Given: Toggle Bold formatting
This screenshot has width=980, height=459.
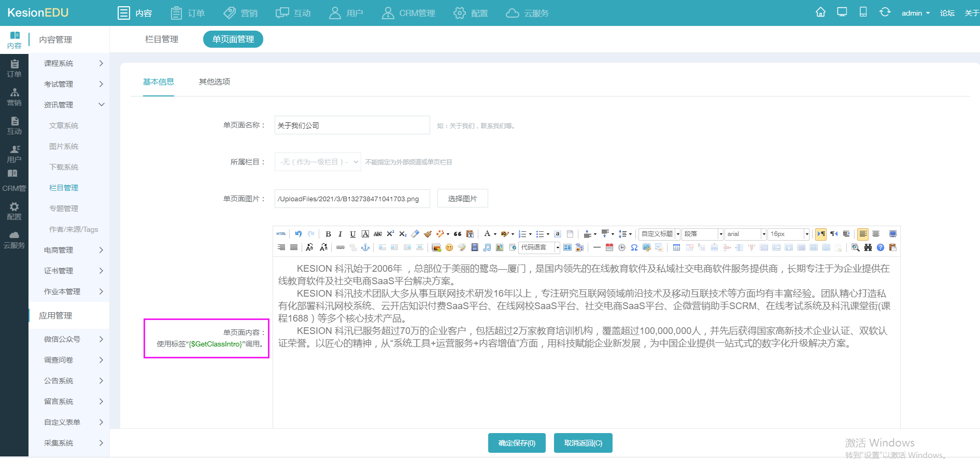Looking at the screenshot, I should pos(328,234).
